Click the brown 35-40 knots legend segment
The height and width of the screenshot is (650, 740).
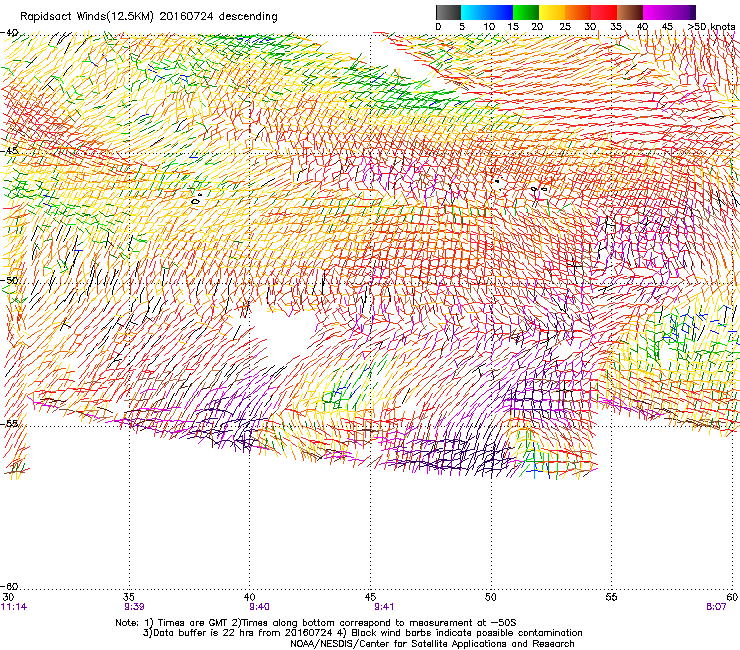tap(630, 12)
